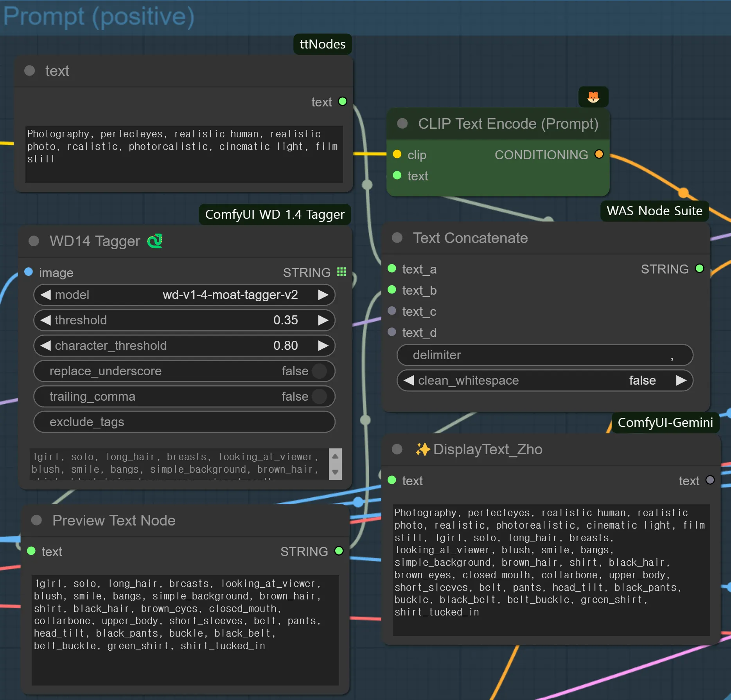
Task: Click the yellow clip input socket
Action: point(397,154)
